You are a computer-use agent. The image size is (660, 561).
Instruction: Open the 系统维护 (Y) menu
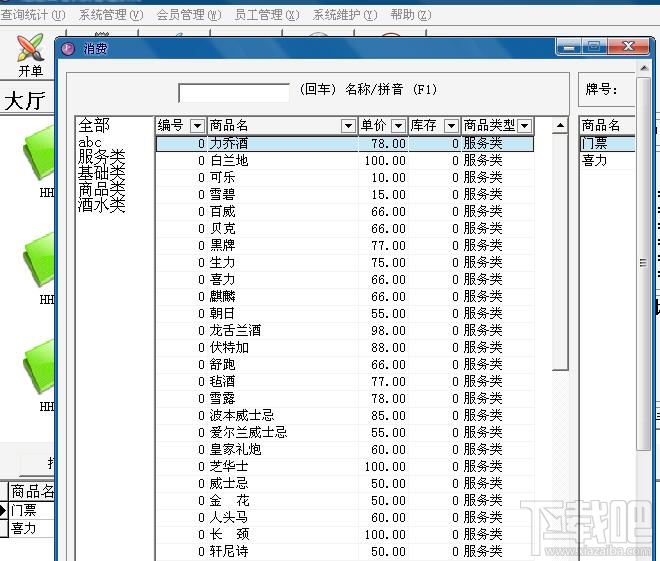345,15
